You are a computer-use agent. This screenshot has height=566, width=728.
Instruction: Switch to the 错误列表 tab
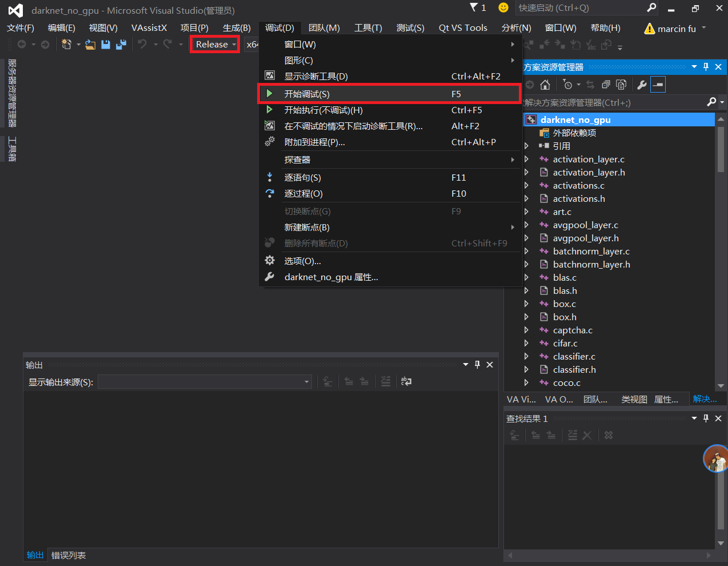pyautogui.click(x=69, y=555)
